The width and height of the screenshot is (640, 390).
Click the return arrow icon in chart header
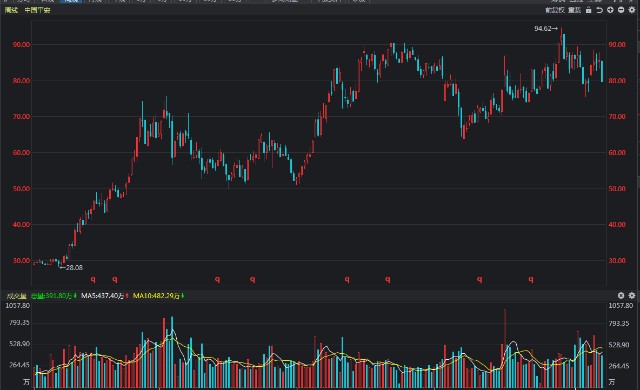pyautogui.click(x=599, y=10)
